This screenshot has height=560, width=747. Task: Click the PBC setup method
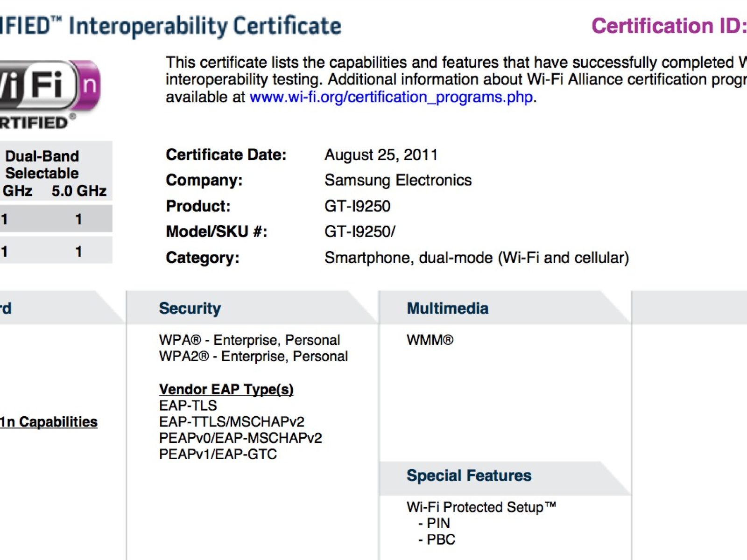(440, 539)
